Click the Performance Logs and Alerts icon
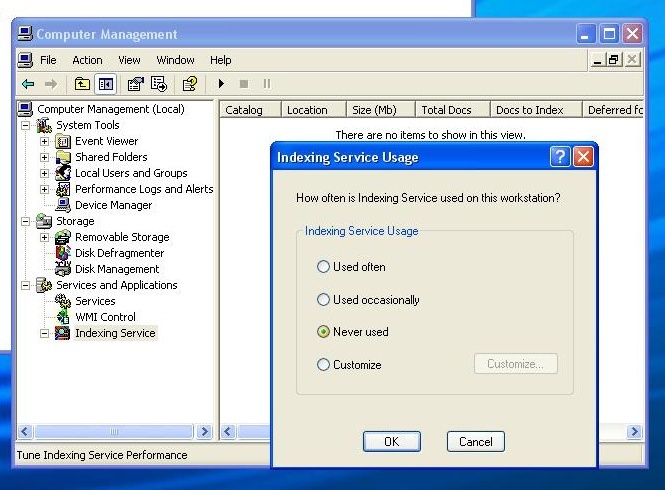Viewport: 665px width, 490px height. (63, 189)
